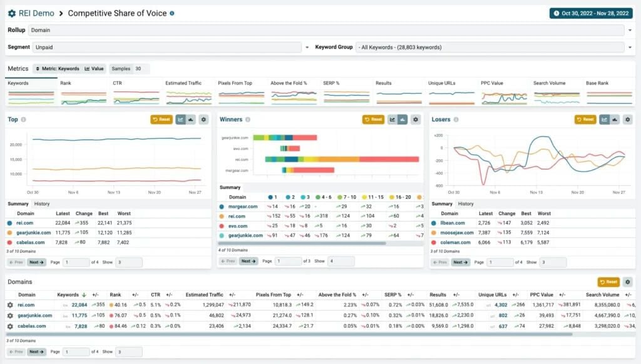Screen dimensions: 641x364
Task: Click blue rank 1 legend swatch in Winners
Action: point(270,197)
